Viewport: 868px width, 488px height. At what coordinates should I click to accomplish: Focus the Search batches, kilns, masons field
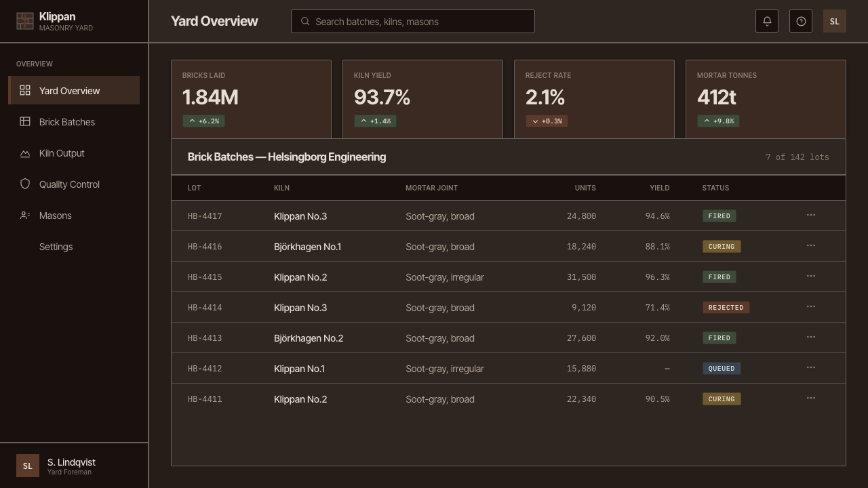(413, 21)
